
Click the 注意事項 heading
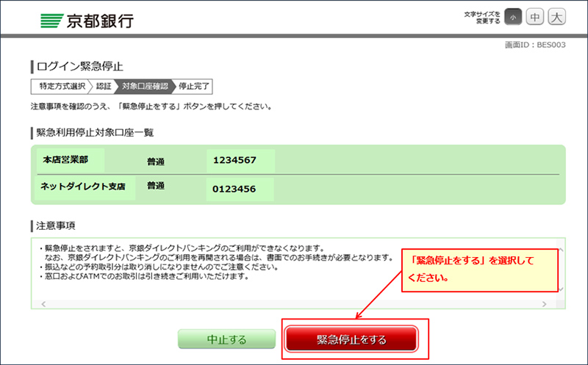pos(56,225)
